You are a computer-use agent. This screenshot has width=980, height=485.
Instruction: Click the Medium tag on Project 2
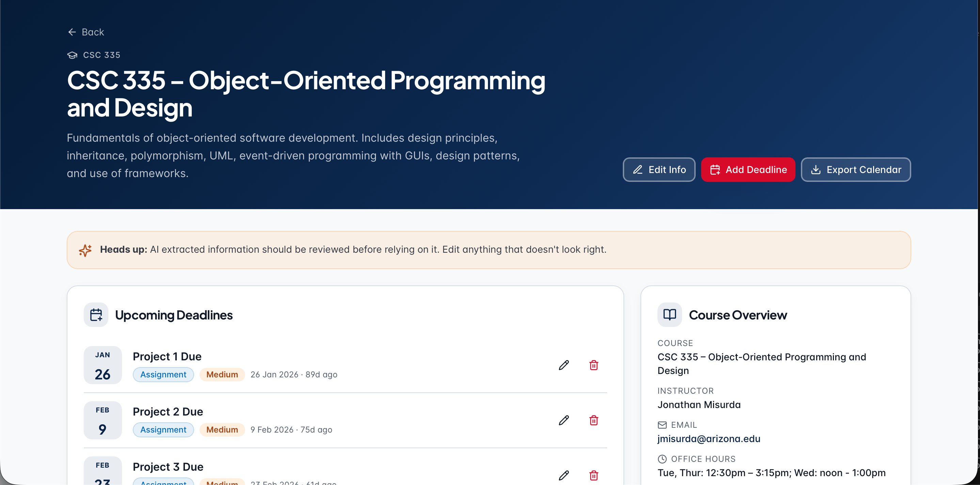tap(222, 430)
